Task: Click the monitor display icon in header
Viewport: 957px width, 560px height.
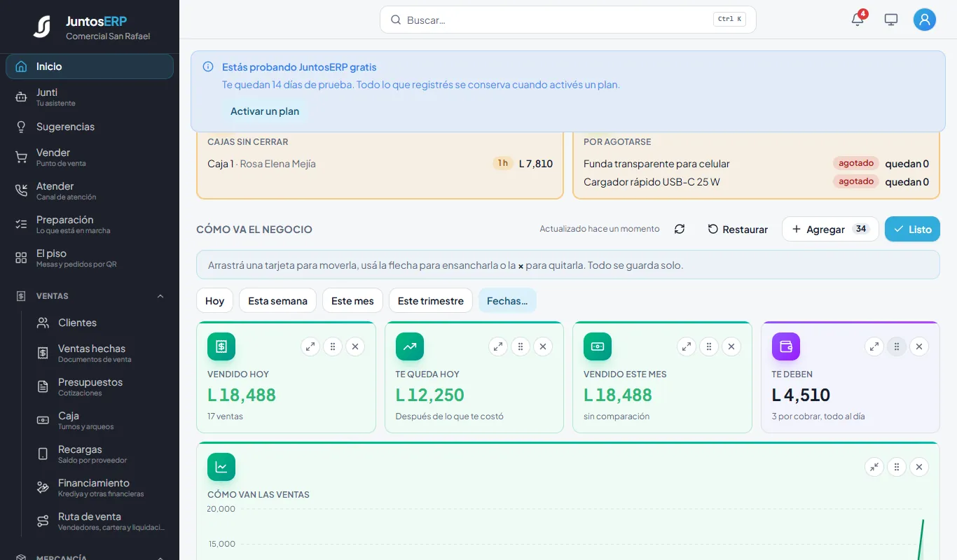Action: pyautogui.click(x=891, y=20)
